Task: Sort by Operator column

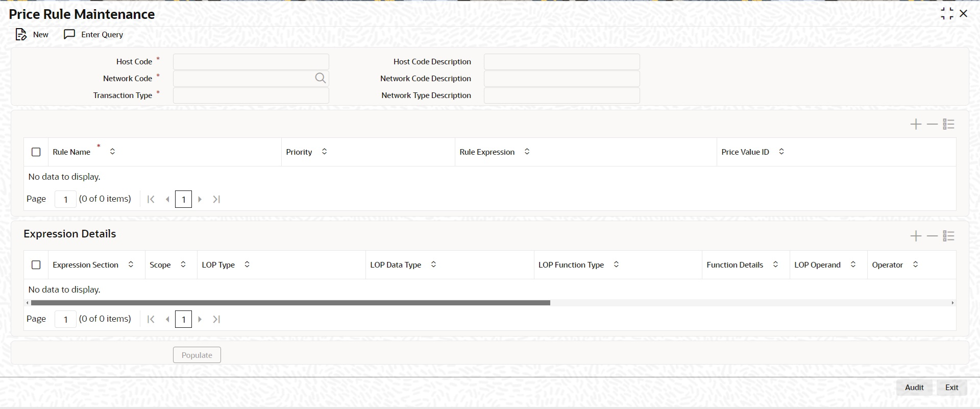Action: (x=915, y=264)
